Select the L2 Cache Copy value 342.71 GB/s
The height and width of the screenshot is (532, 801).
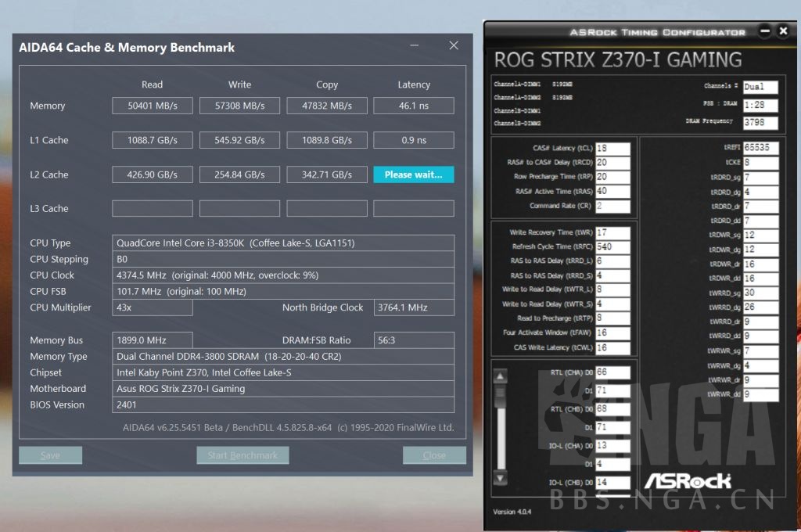pos(327,174)
